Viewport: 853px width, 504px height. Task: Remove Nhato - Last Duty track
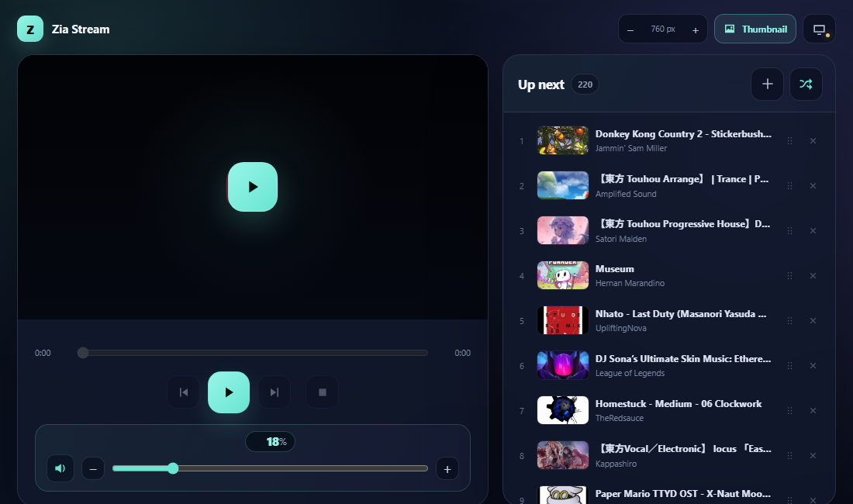[x=813, y=321]
